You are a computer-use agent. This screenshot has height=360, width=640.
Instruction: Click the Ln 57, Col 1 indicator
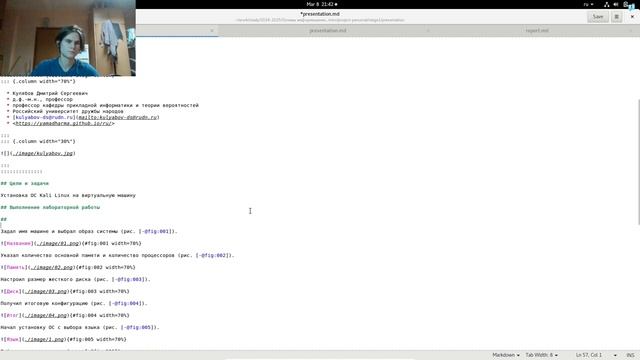(589, 355)
